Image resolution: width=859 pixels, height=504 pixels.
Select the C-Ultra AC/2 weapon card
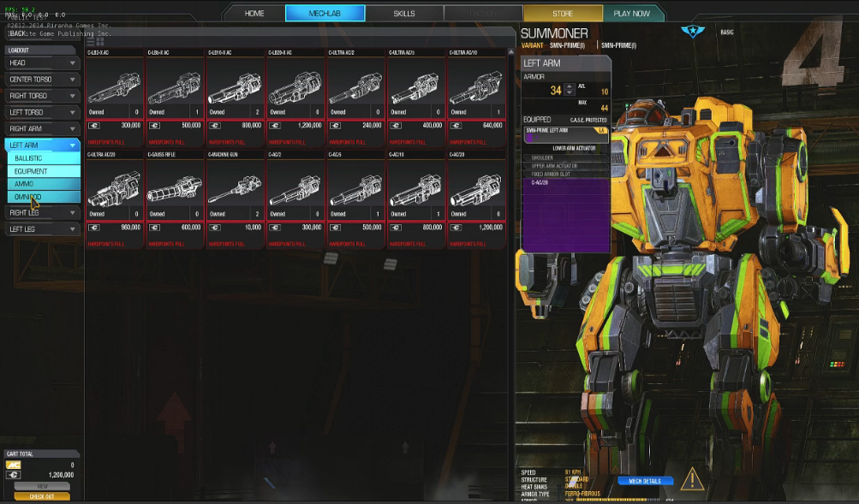pos(355,98)
